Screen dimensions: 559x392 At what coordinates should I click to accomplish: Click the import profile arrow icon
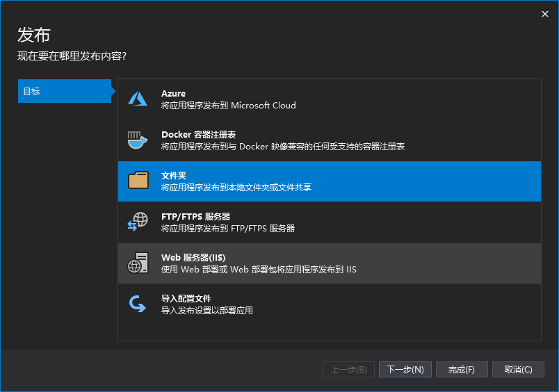click(138, 304)
